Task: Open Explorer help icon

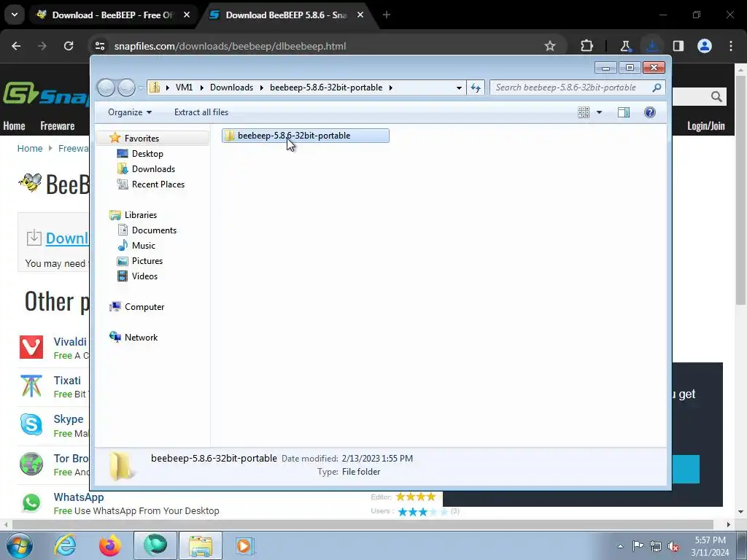Action: point(650,112)
